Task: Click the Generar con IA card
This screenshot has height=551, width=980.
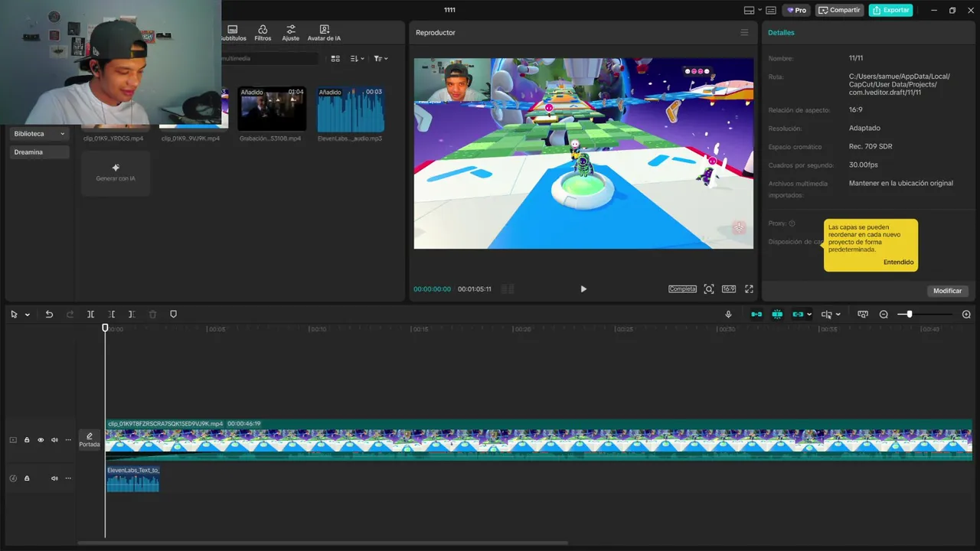Action: pyautogui.click(x=116, y=173)
